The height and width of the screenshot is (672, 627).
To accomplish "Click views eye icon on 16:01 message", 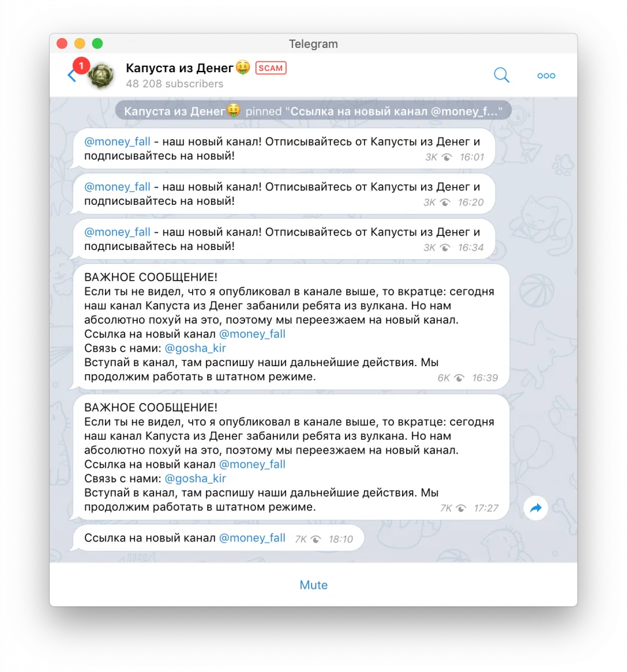I will 447,157.
